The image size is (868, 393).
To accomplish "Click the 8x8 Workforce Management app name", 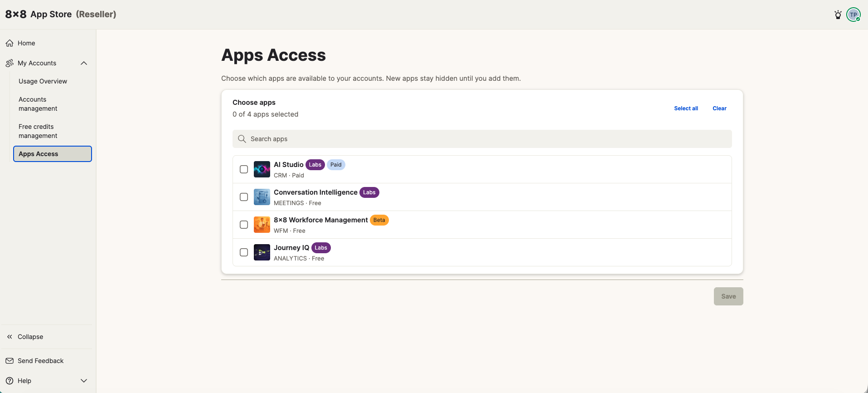I will click(321, 220).
